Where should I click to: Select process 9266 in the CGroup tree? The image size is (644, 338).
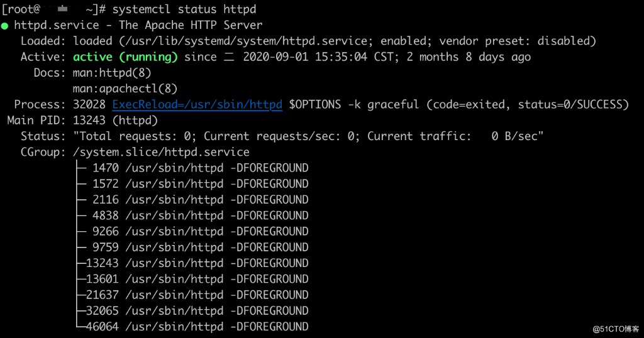click(x=201, y=232)
